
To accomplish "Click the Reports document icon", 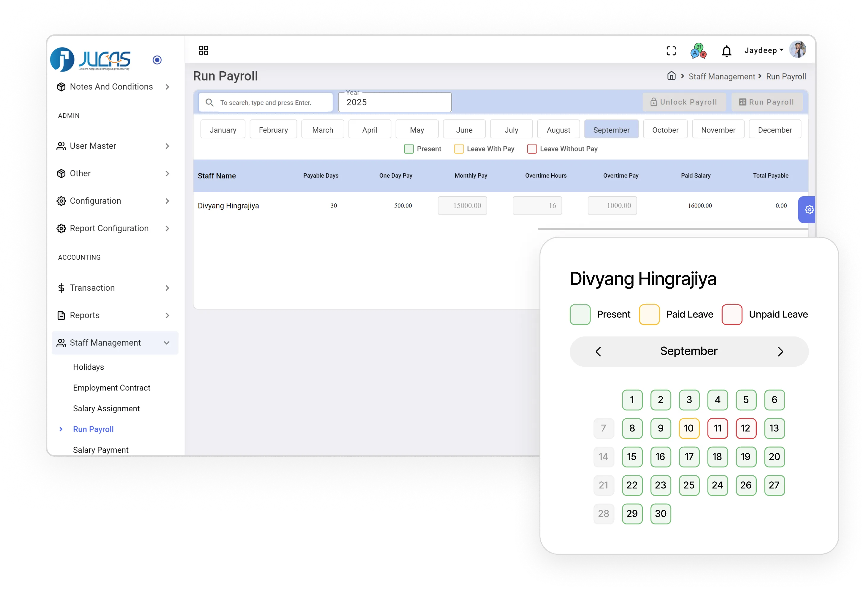I will 62,315.
